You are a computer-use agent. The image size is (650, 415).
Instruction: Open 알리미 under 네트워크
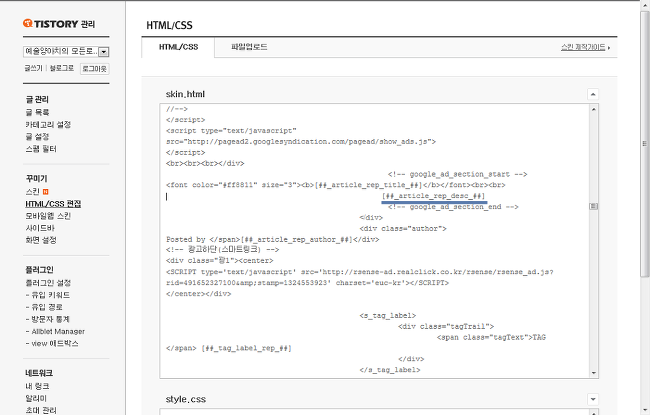coord(36,398)
